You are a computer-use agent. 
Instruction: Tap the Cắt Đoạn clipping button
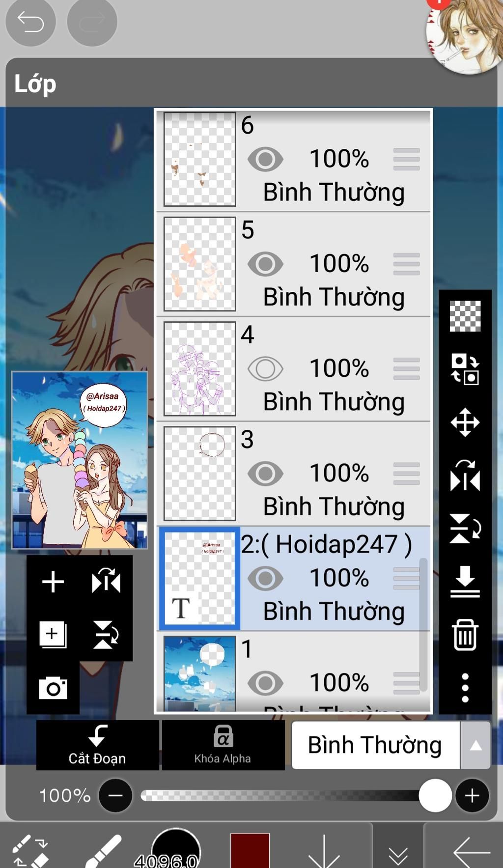coord(97,745)
